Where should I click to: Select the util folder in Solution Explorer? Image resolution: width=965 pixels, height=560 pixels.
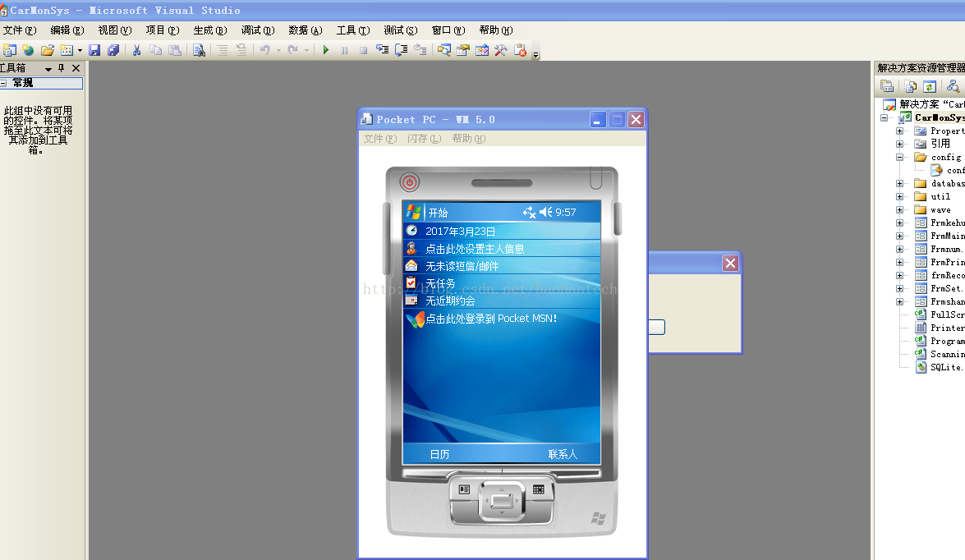pyautogui.click(x=940, y=197)
